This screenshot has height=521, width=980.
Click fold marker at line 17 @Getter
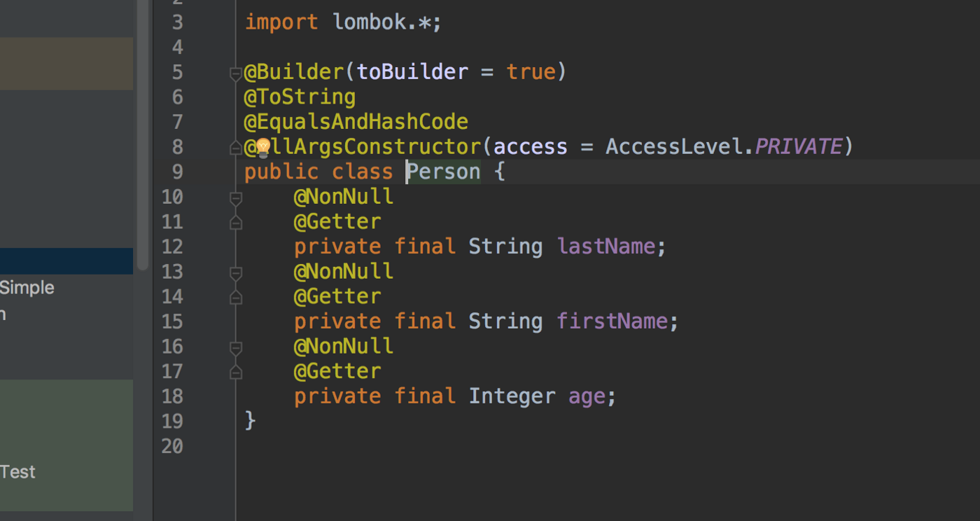[x=236, y=373]
